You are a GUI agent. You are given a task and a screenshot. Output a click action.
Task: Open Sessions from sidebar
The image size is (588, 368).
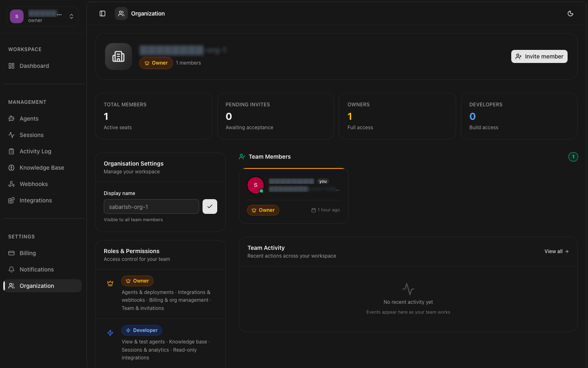click(42, 135)
